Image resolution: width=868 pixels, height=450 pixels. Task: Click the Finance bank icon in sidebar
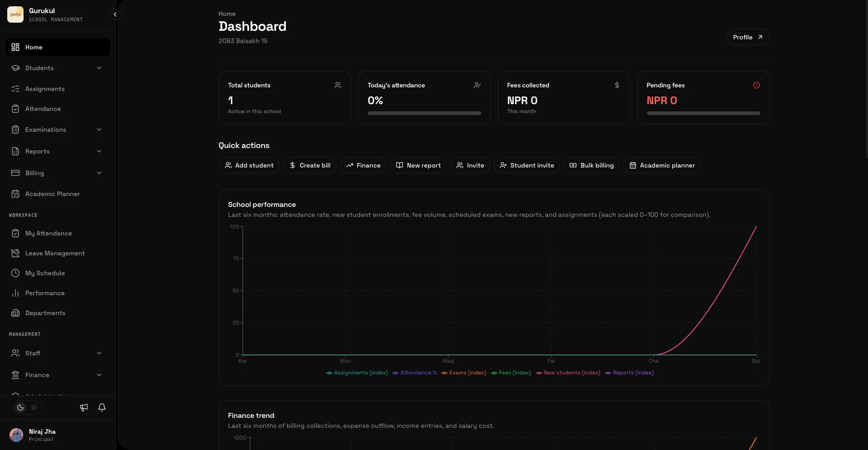pos(15,375)
